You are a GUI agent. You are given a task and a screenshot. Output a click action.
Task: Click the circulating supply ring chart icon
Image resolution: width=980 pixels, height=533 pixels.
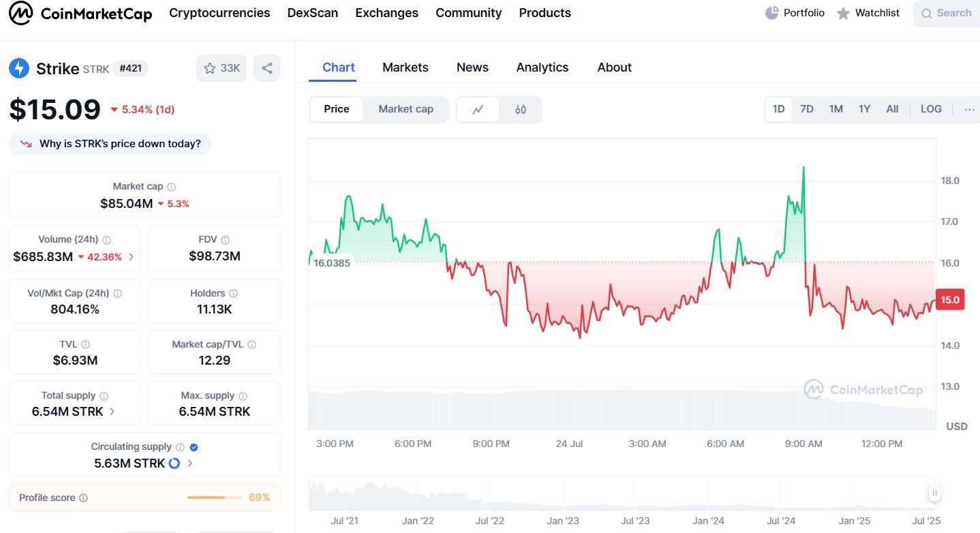[x=174, y=463]
